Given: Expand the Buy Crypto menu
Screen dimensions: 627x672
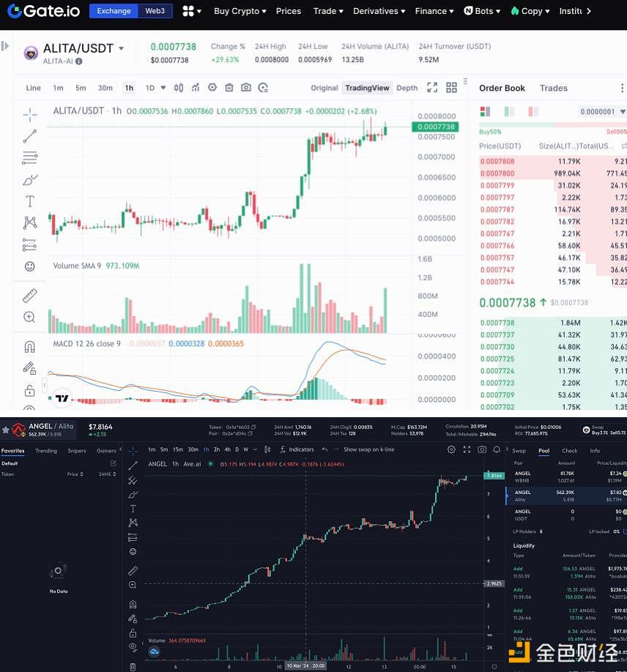Looking at the screenshot, I should click(x=240, y=11).
